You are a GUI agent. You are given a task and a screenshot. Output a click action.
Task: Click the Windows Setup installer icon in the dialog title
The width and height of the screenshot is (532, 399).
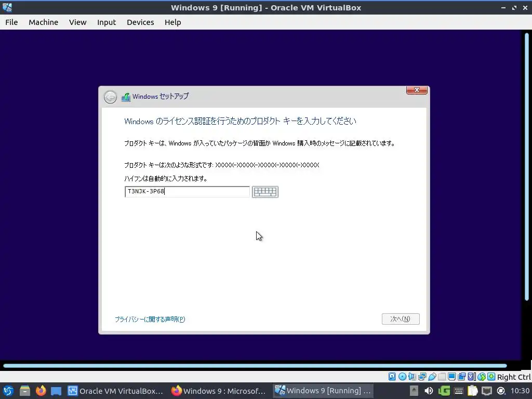[126, 97]
